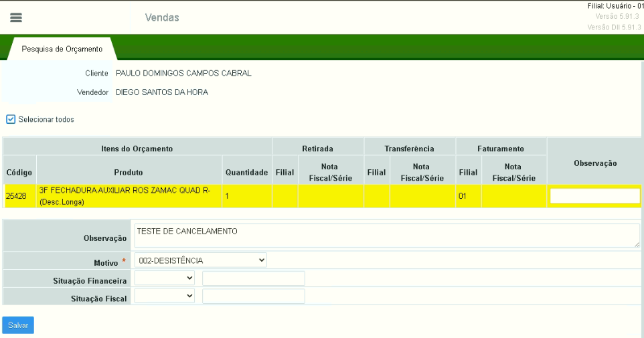
Task: Click the Faturamento Filial cell 01
Action: point(463,196)
